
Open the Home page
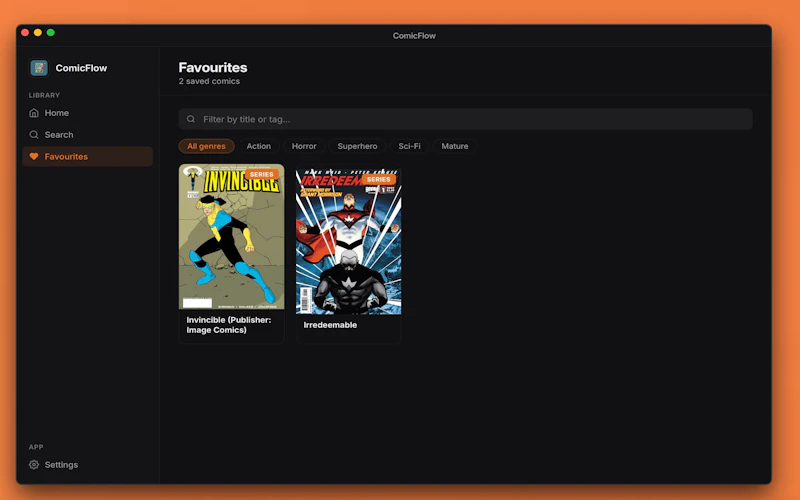click(x=87, y=113)
